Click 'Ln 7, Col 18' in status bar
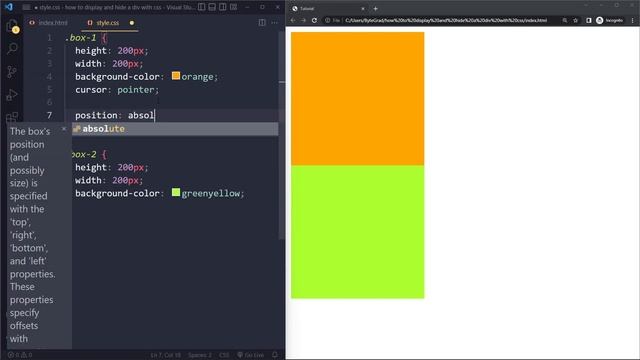 point(165,355)
